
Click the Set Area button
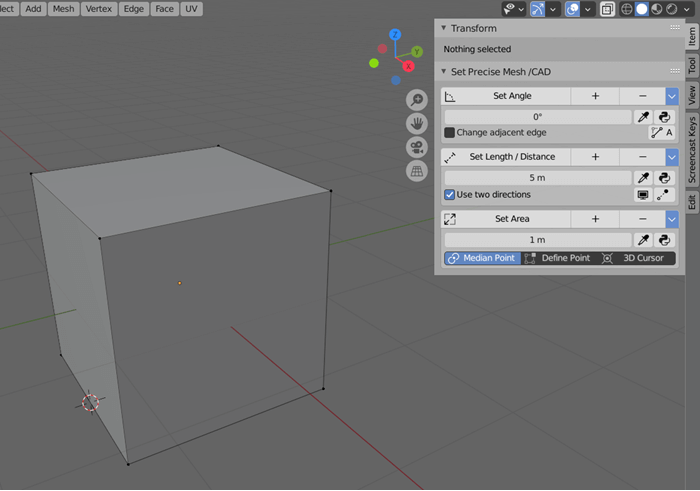(506, 219)
